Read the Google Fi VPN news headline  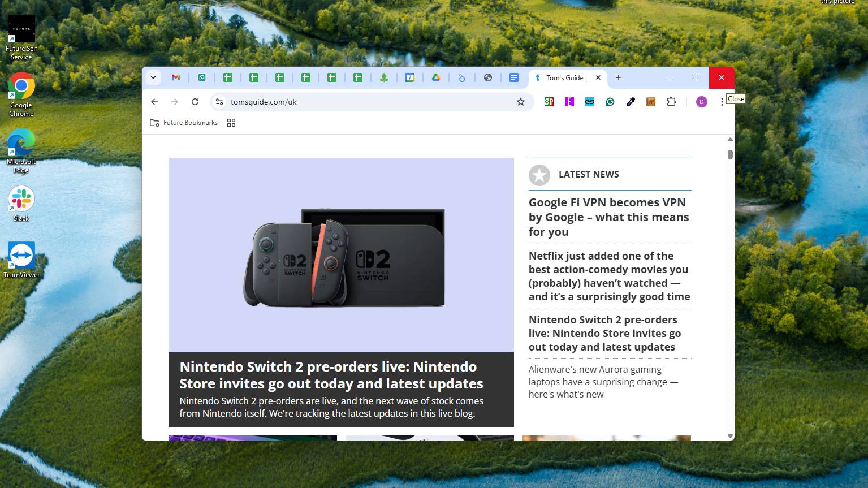(608, 217)
